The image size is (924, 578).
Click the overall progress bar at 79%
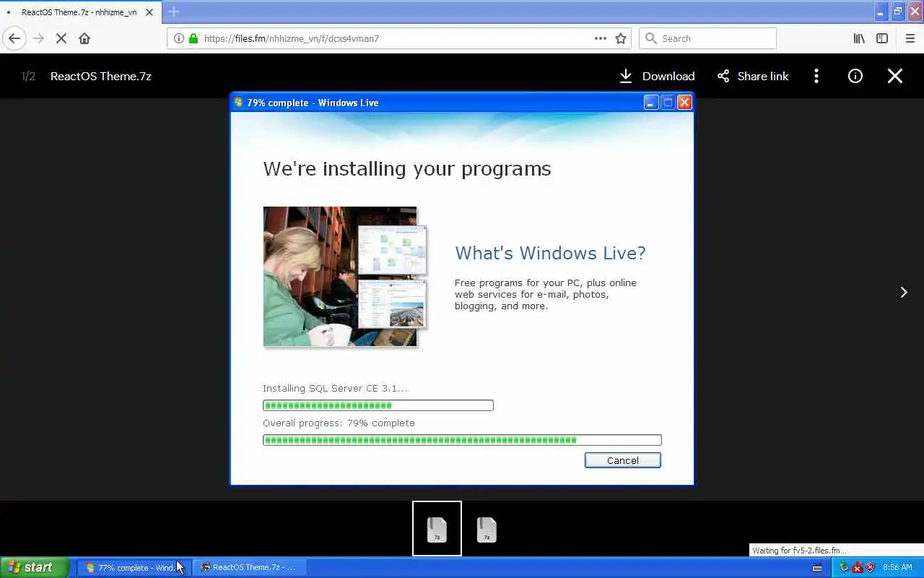click(x=462, y=440)
